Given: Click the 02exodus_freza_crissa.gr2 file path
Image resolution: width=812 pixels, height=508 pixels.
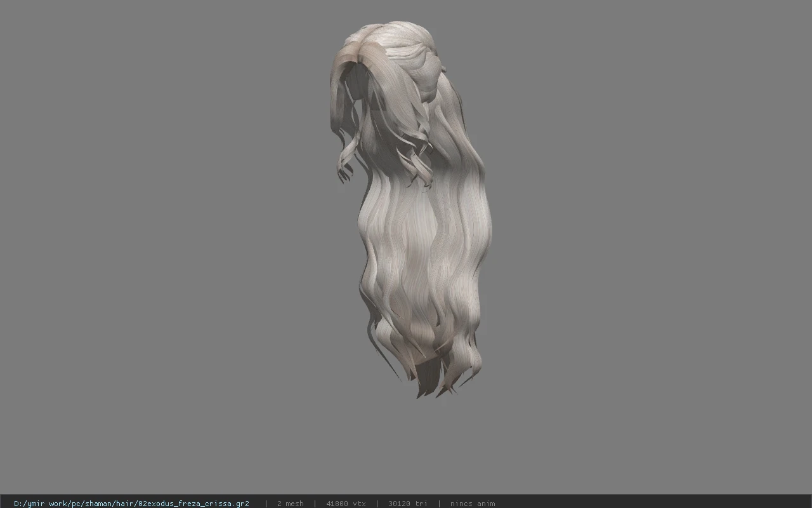Looking at the screenshot, I should click(x=131, y=504).
